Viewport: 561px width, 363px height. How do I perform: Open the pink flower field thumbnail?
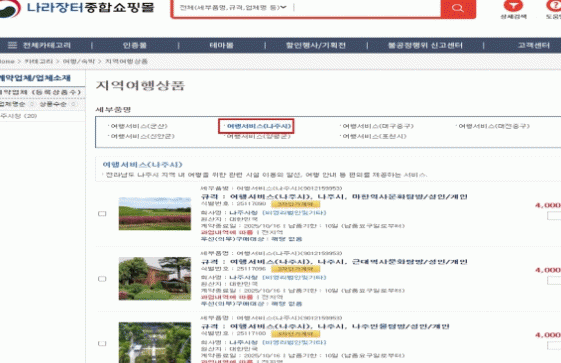[155, 214]
